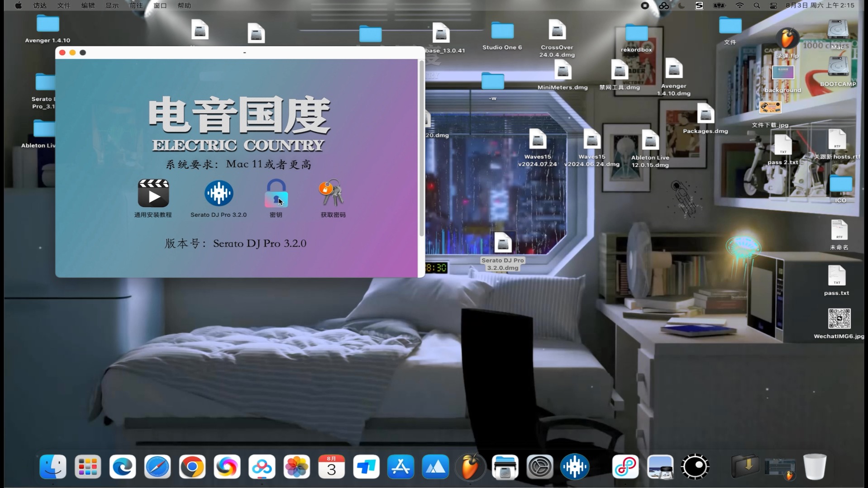The height and width of the screenshot is (488, 868).
Task: Open Launchpad from the Dock
Action: (88, 467)
